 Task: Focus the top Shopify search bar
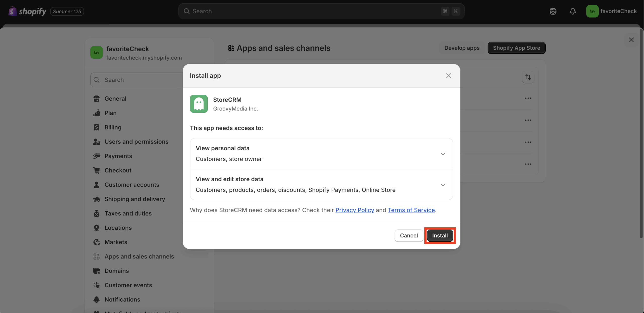(x=321, y=11)
